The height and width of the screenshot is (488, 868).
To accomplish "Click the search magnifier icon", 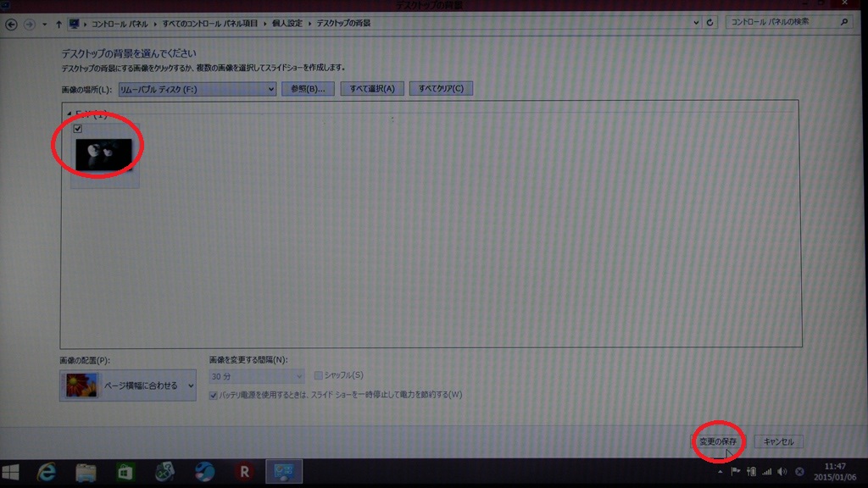I will point(844,22).
